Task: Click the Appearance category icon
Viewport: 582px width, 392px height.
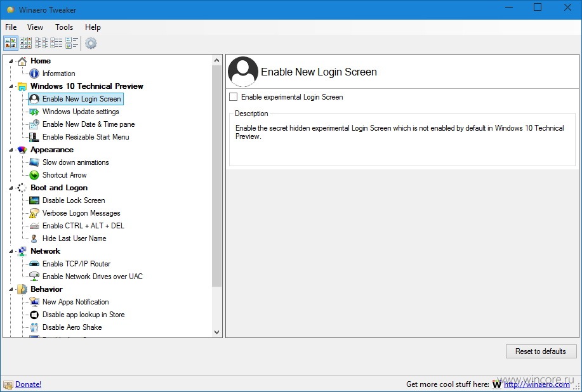Action: click(22, 150)
